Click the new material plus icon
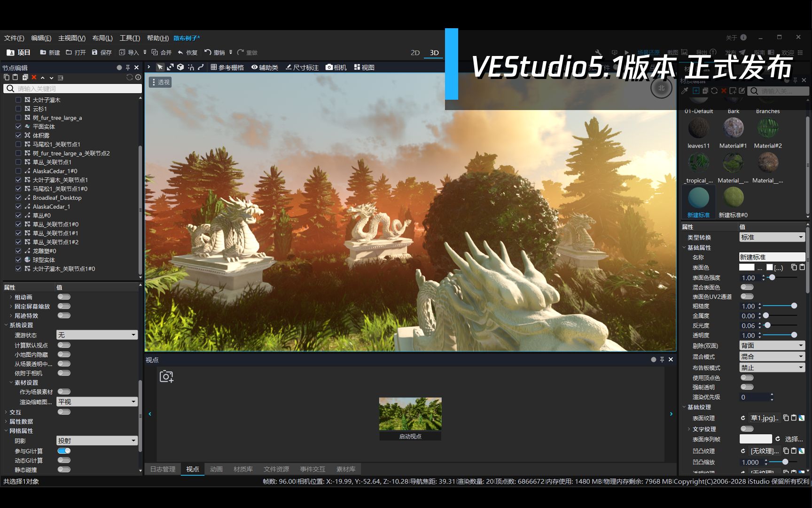This screenshot has width=812, height=508. click(x=696, y=91)
